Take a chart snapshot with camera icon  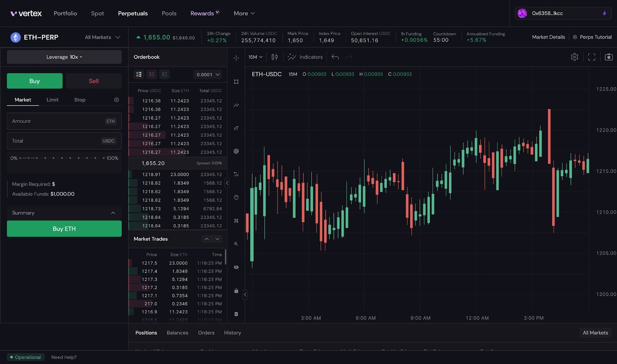(609, 57)
